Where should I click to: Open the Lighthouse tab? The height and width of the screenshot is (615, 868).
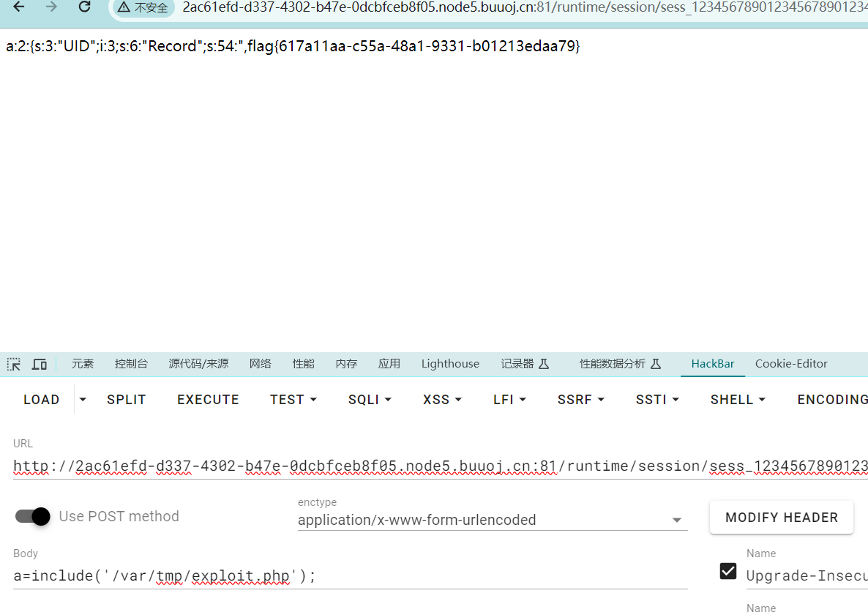tap(450, 364)
